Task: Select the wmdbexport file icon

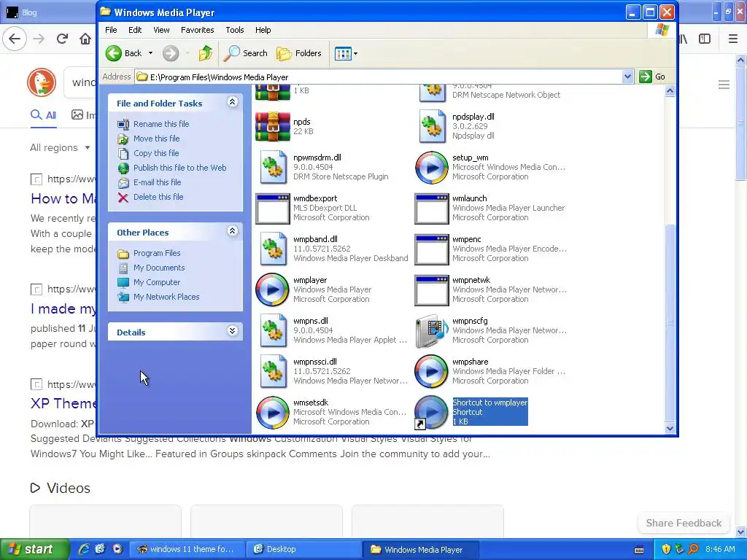Action: coord(273,209)
